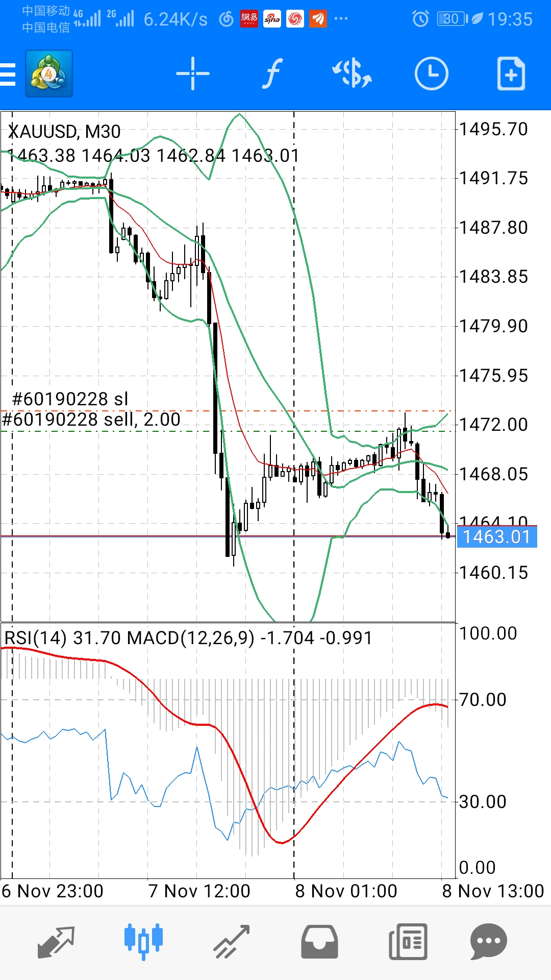This screenshot has height=980, width=551.
Task: Tap the 6.24K/s network speed indicator
Action: click(x=176, y=19)
